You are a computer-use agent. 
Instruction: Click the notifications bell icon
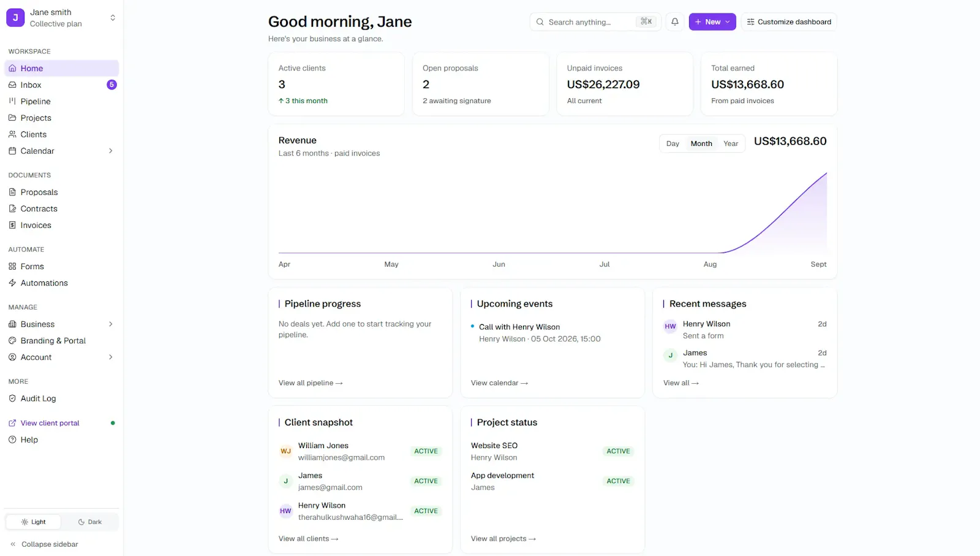674,21
